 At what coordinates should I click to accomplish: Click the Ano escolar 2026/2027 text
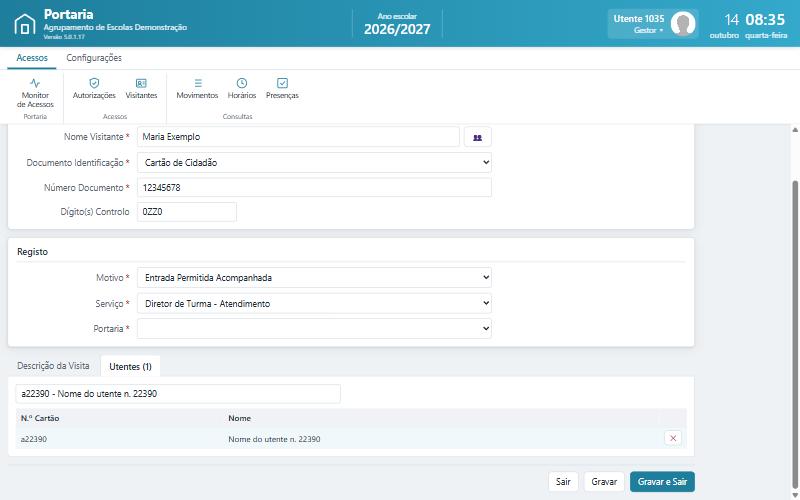(x=397, y=24)
